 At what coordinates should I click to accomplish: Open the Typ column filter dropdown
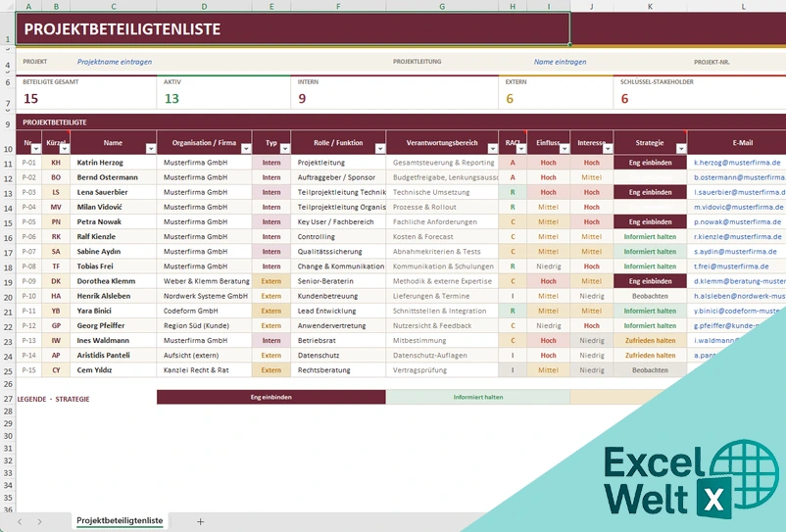click(x=285, y=149)
